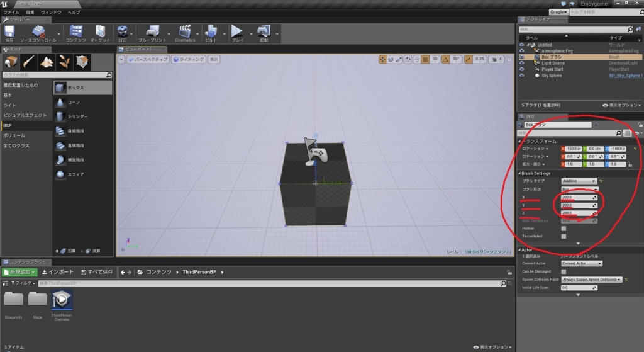
Task: Open the Settings toolbar icon
Action: [123, 33]
